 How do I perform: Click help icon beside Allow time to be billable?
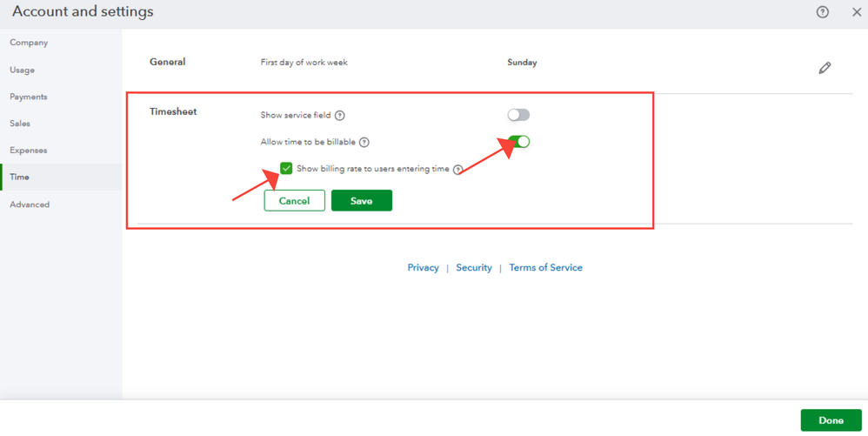coord(364,143)
